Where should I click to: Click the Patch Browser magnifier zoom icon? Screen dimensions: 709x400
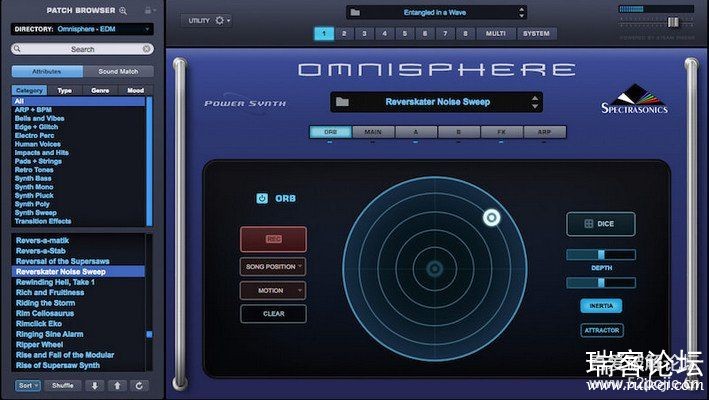pos(123,10)
